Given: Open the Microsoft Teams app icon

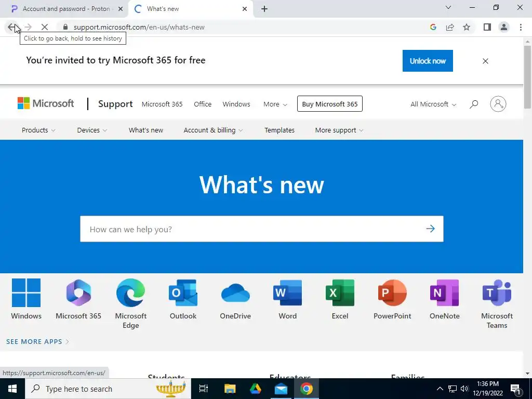Looking at the screenshot, I should click(497, 293).
